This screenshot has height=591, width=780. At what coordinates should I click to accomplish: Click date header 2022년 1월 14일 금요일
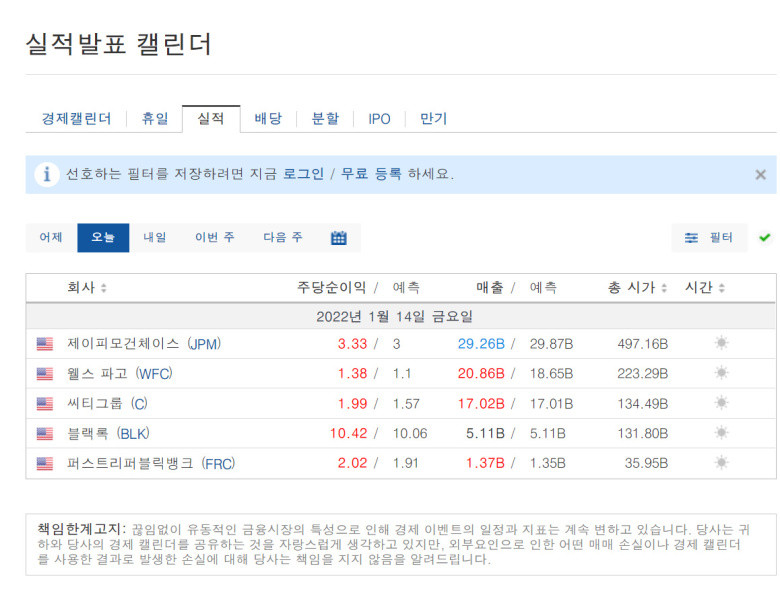(394, 316)
